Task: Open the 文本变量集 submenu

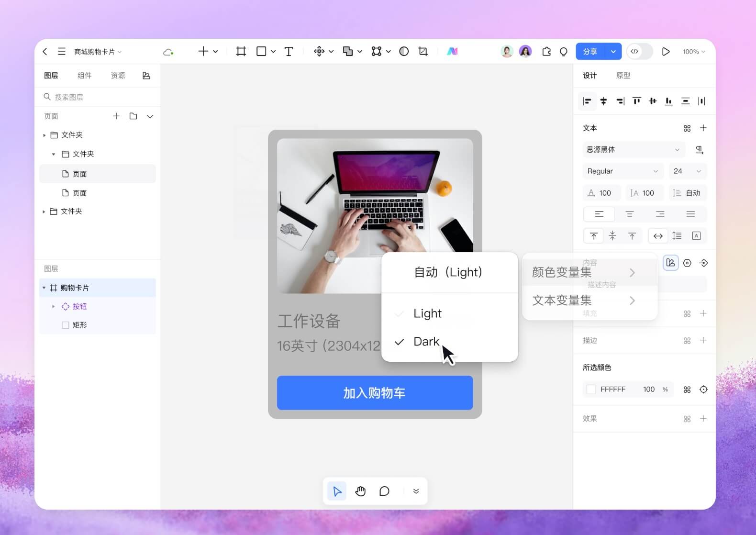Action: click(x=589, y=301)
